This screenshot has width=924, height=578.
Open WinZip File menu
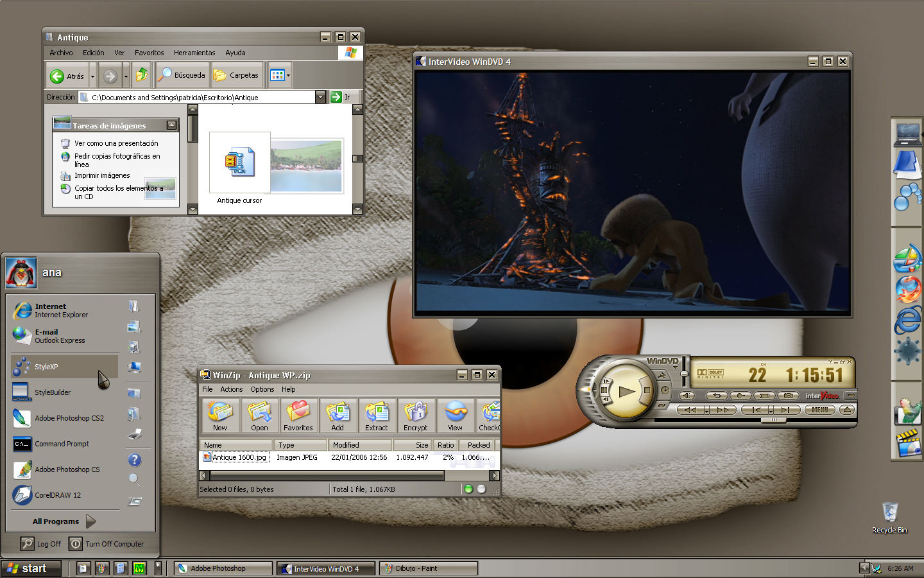pos(207,389)
